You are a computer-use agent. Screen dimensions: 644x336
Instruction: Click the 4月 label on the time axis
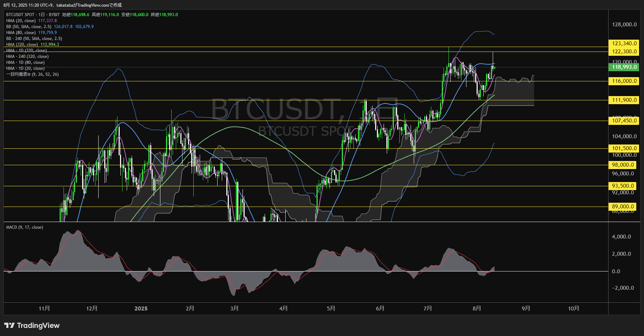pyautogui.click(x=284, y=308)
